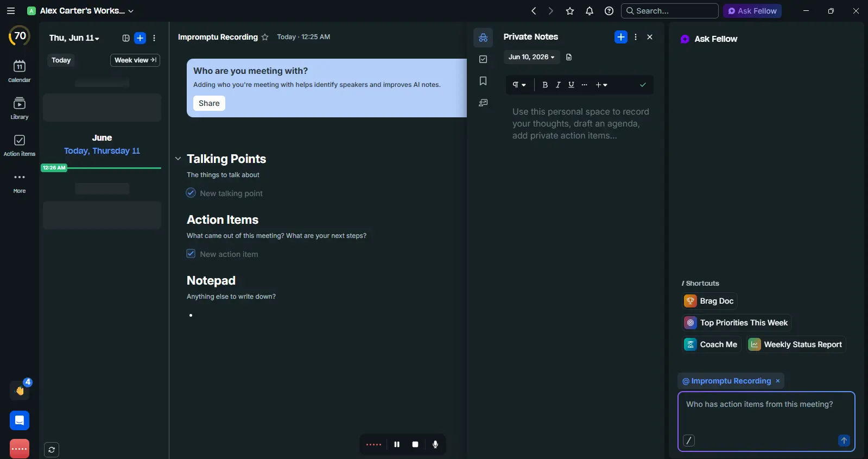Viewport: 868px width, 459px height.
Task: Star the Impromptu Recording meeting
Action: pyautogui.click(x=265, y=37)
